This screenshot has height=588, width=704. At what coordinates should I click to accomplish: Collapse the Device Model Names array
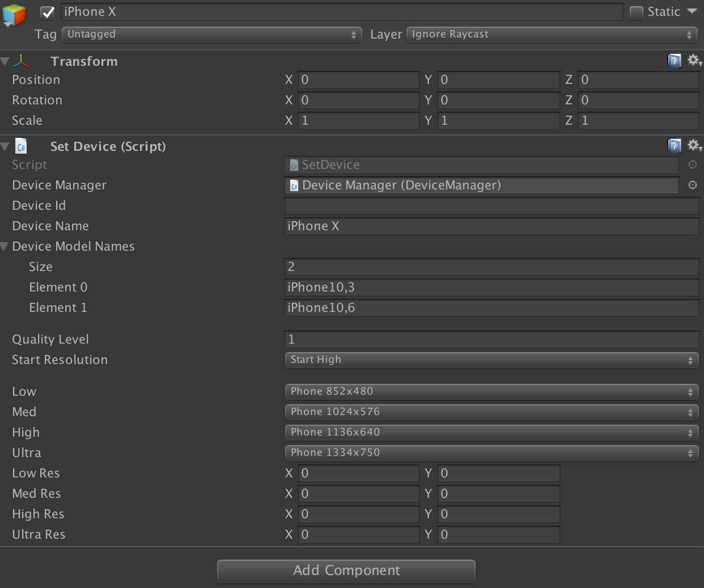pyautogui.click(x=5, y=246)
